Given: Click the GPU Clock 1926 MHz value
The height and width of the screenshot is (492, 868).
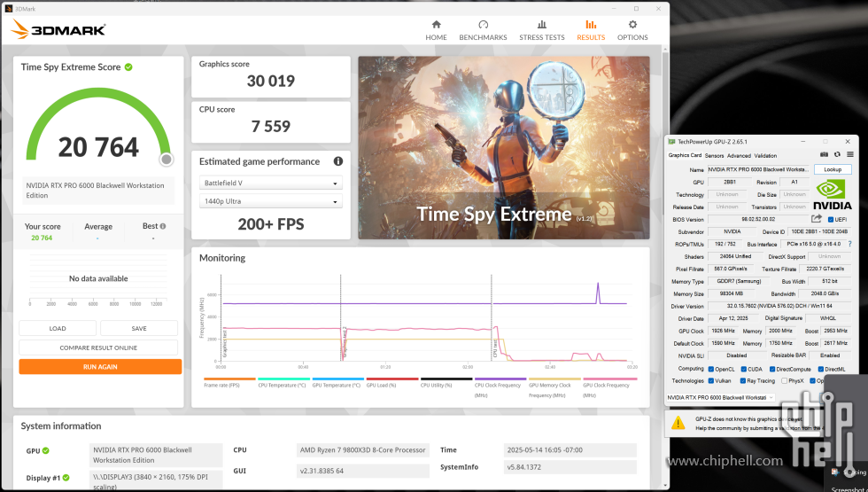Looking at the screenshot, I should 723,331.
